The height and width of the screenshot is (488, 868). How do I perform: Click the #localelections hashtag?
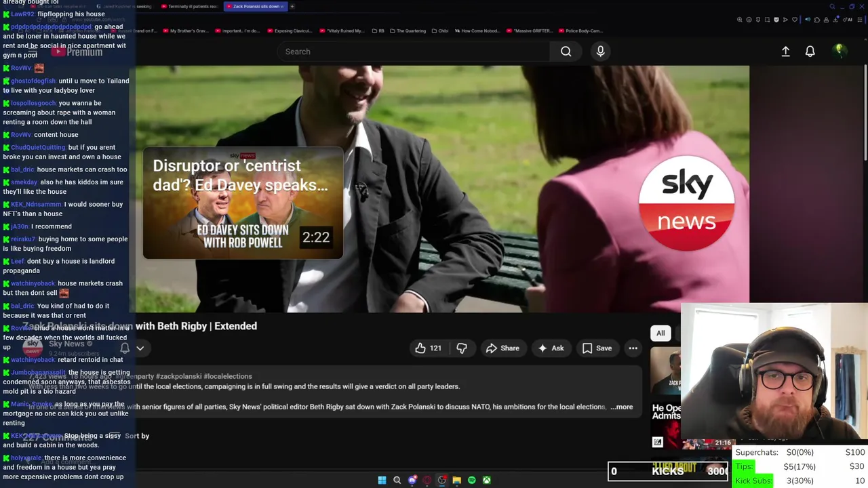click(x=228, y=376)
